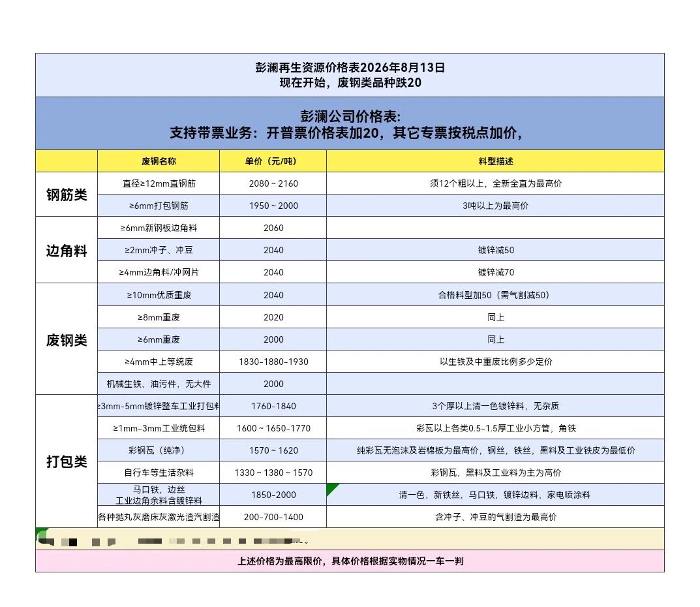The width and height of the screenshot is (700, 607).
Task: Click the cell ≥6mm重废
Action: [159, 339]
